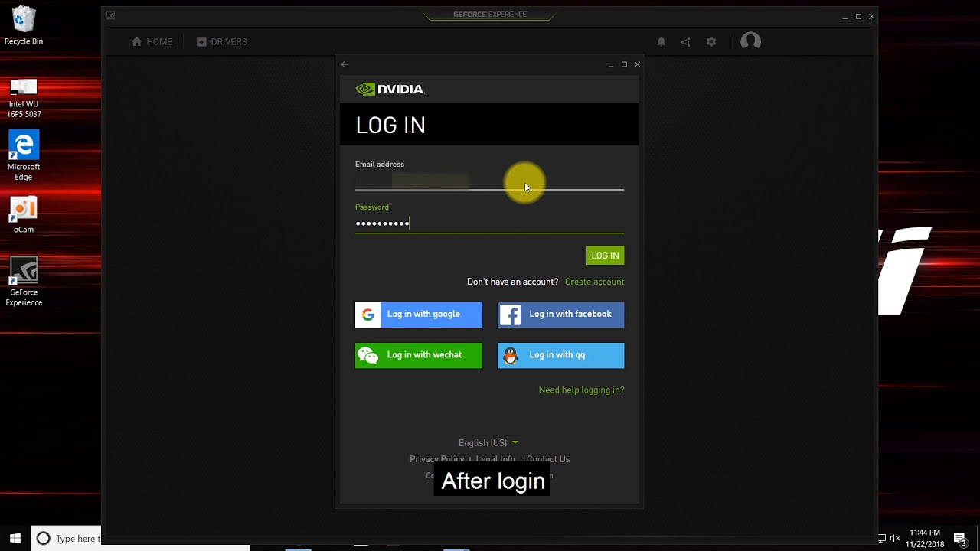Open the Recycle Bin desktop icon
Screen dimensions: 980x551
(x=24, y=25)
